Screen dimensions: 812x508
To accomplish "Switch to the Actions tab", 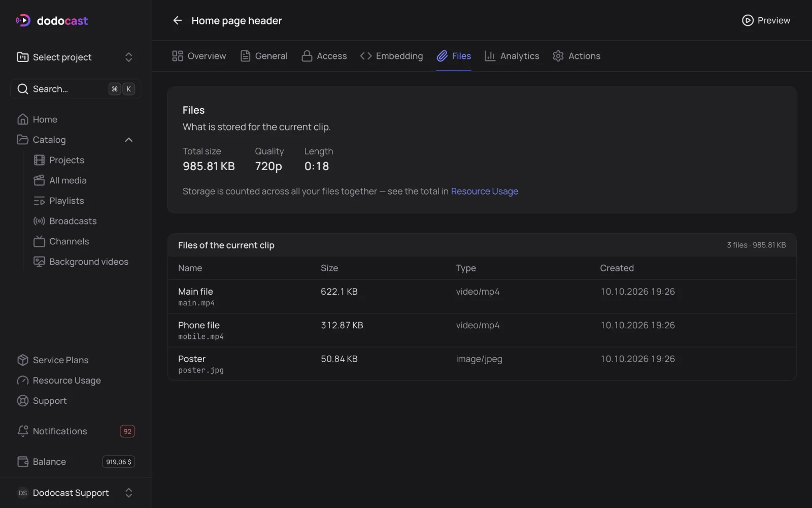I will pyautogui.click(x=577, y=56).
